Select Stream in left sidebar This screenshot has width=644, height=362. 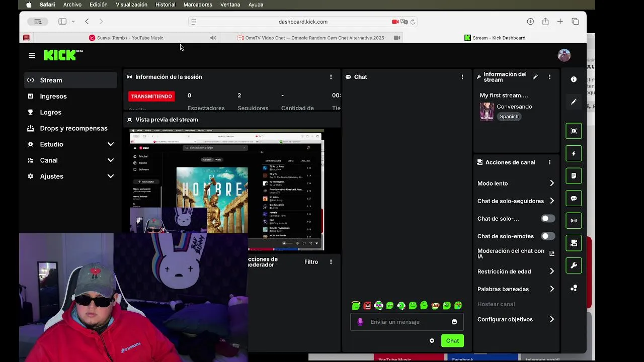coord(71,80)
